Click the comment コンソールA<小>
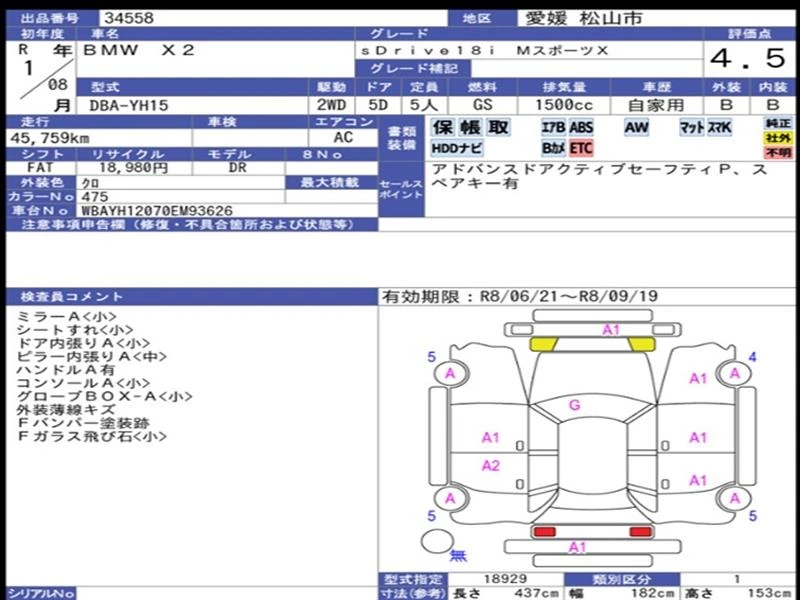 [x=83, y=383]
